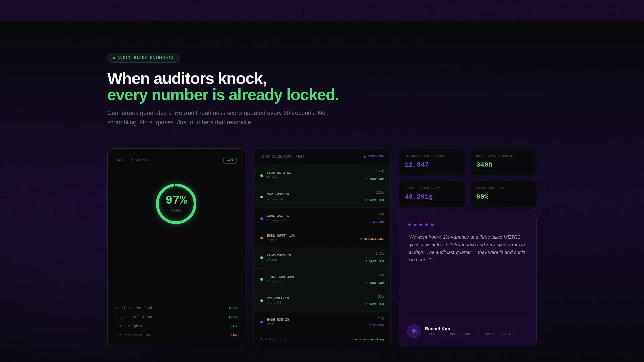Click the '5 of 8 verified' footer text

[x=274, y=340]
